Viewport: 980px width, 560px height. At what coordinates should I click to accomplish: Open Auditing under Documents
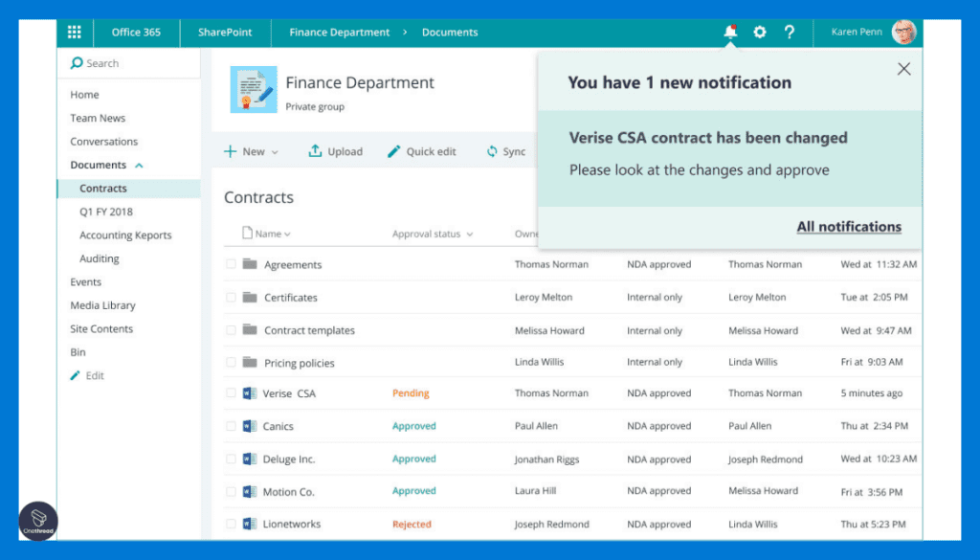point(100,258)
